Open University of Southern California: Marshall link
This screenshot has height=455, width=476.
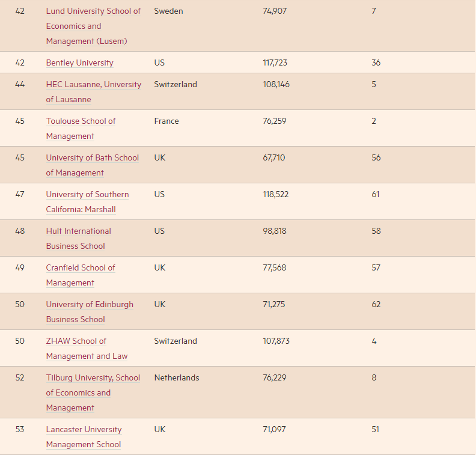87,202
